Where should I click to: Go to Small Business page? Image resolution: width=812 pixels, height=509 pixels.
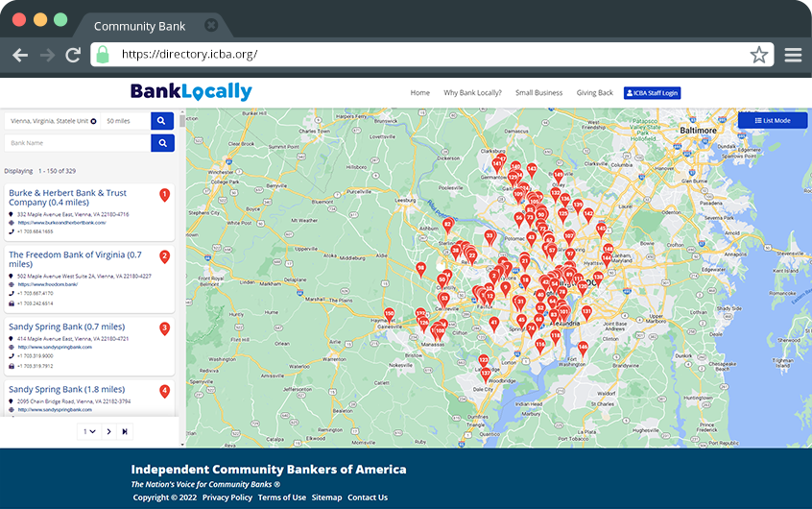(538, 93)
